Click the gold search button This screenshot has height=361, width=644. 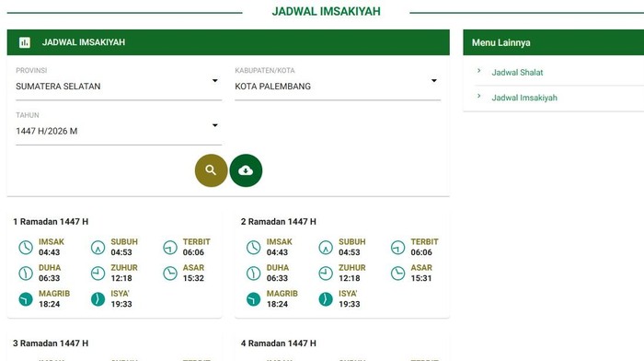click(211, 170)
